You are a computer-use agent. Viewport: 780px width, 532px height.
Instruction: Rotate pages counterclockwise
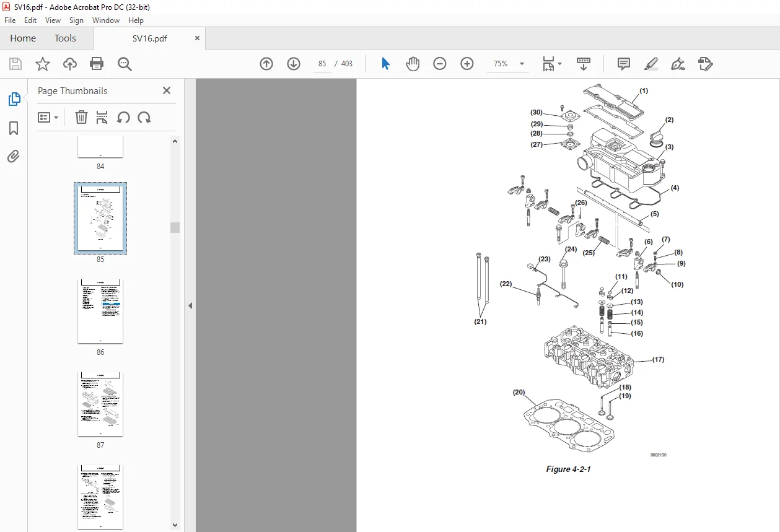[x=123, y=117]
